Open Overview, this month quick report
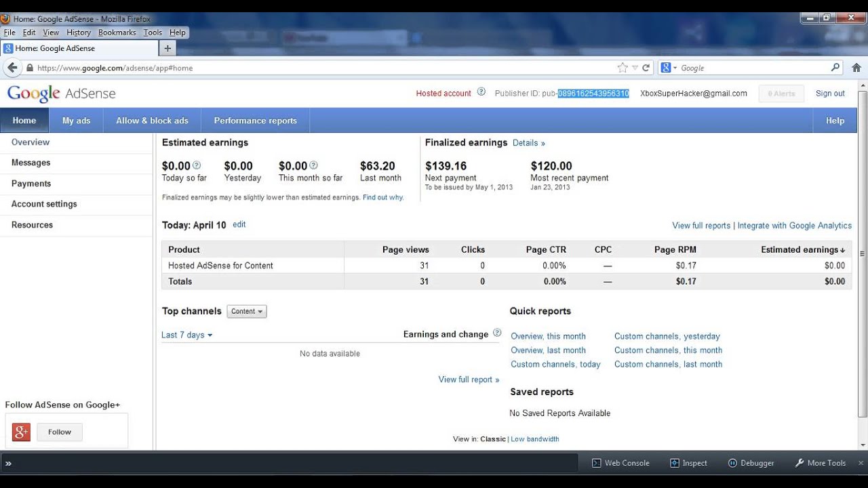Viewport: 868px width, 488px height. click(548, 336)
